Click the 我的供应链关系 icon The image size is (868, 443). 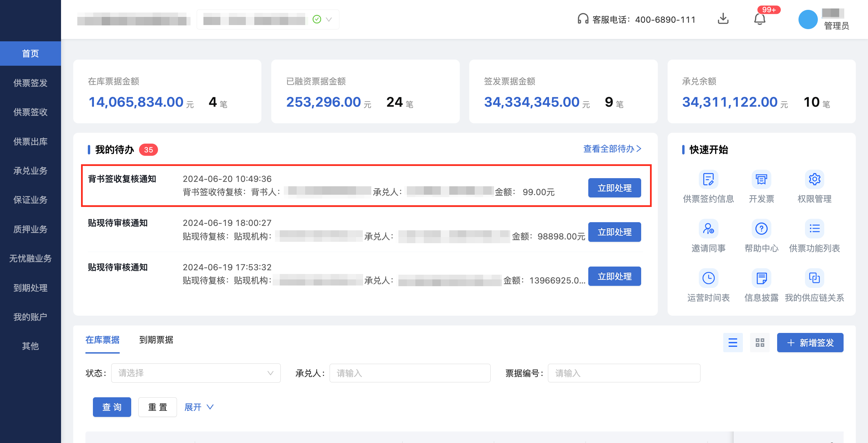pos(814,278)
